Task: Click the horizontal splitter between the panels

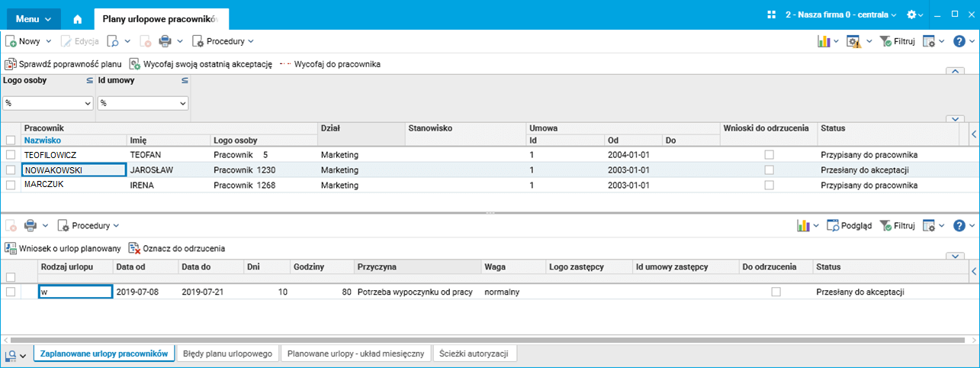Action: [x=490, y=212]
